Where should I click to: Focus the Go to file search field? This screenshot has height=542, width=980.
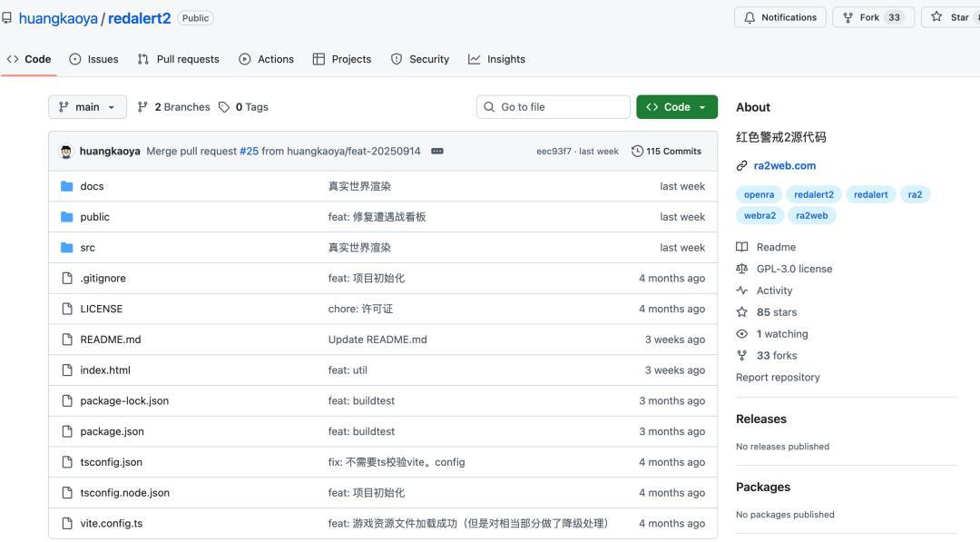(x=554, y=107)
